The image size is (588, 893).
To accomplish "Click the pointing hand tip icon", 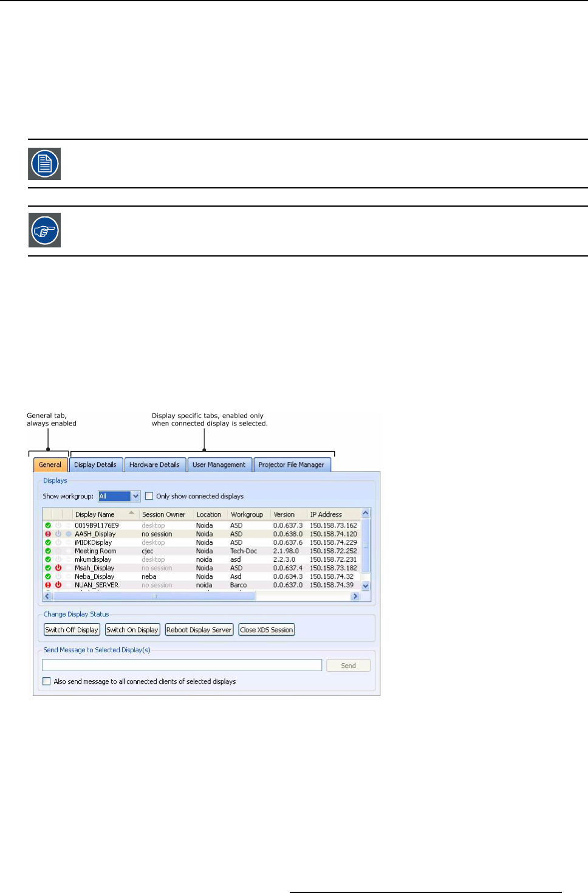I will pos(44,230).
